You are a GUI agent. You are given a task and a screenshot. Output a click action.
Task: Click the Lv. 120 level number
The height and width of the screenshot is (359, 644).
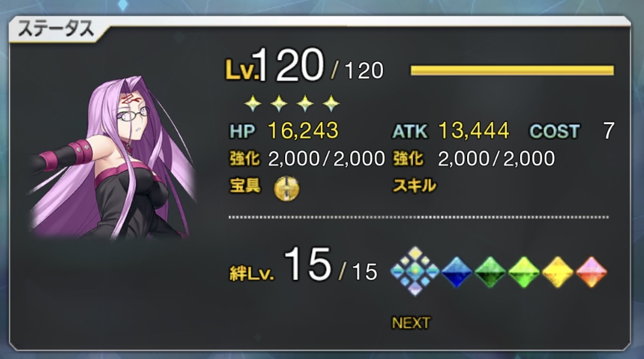click(289, 65)
